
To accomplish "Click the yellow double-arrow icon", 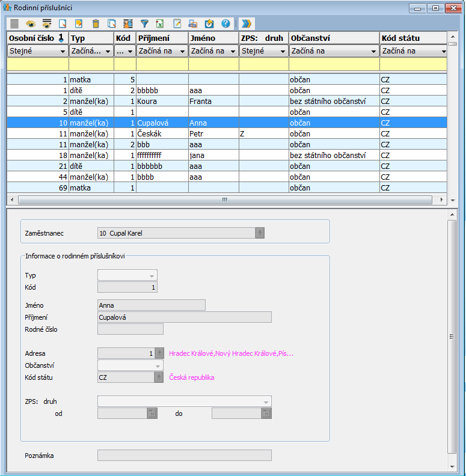I will pos(247,23).
